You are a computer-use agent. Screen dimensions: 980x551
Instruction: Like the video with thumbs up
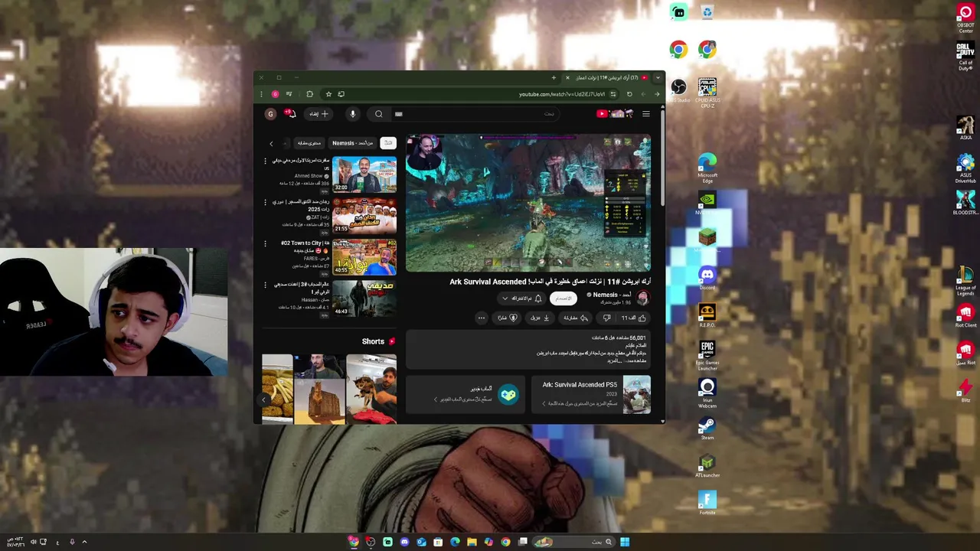635,318
